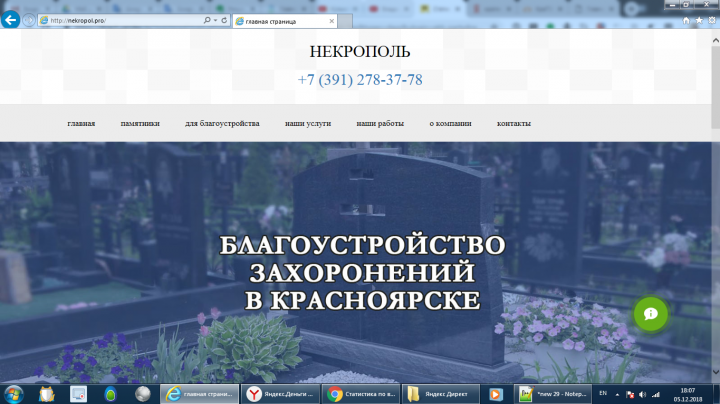Click the green chat widget button
Image resolution: width=720 pixels, height=404 pixels.
651,314
